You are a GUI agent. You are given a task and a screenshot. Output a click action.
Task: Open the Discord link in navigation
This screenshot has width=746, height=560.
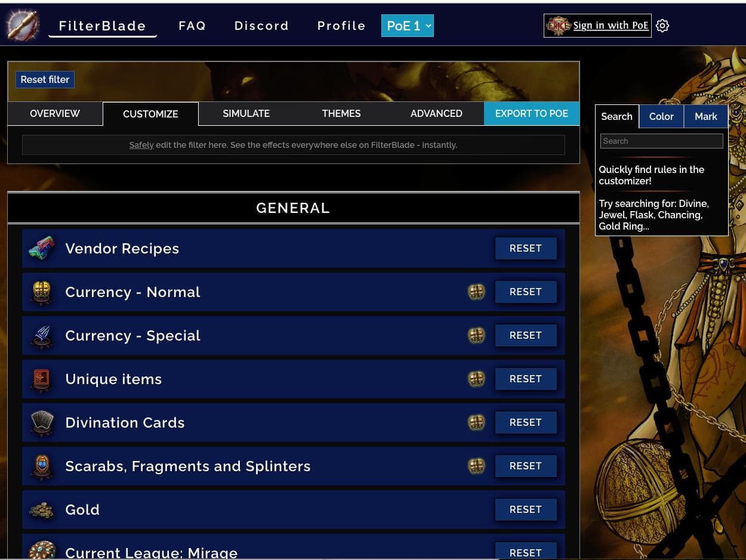(261, 26)
